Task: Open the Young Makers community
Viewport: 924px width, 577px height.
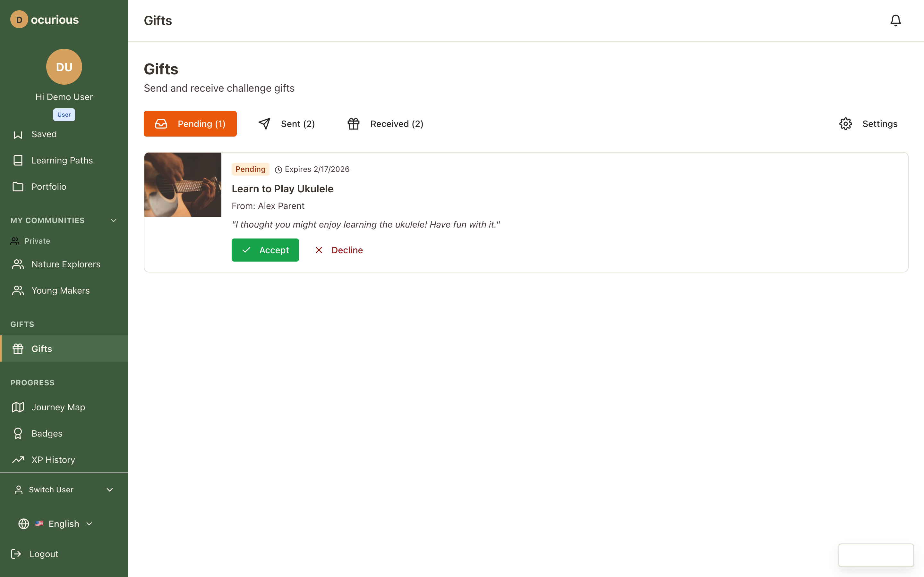Action: click(x=60, y=290)
